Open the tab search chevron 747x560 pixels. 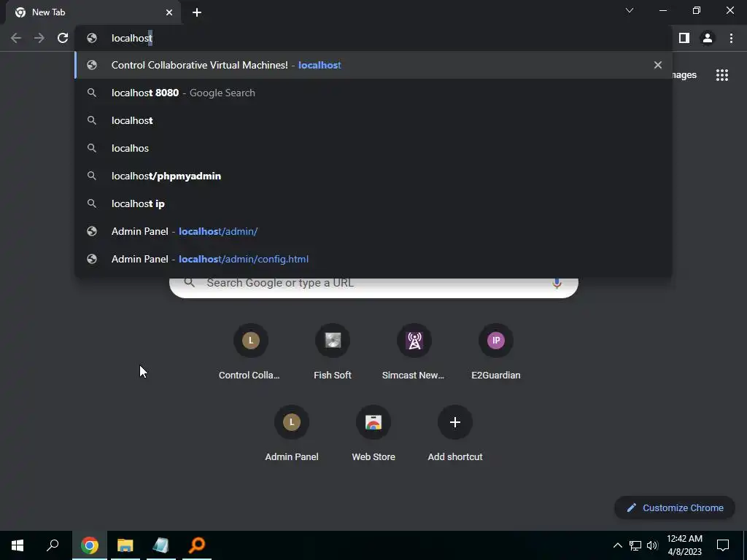(630, 10)
